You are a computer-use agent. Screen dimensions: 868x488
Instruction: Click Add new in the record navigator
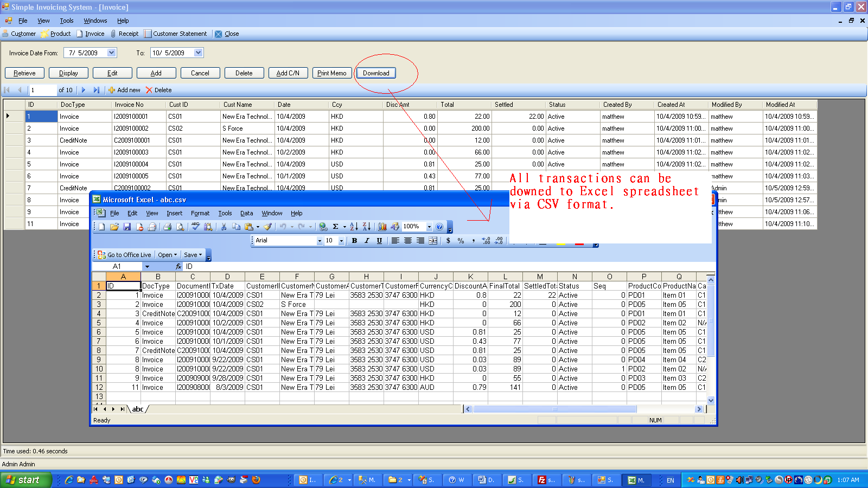coord(124,90)
